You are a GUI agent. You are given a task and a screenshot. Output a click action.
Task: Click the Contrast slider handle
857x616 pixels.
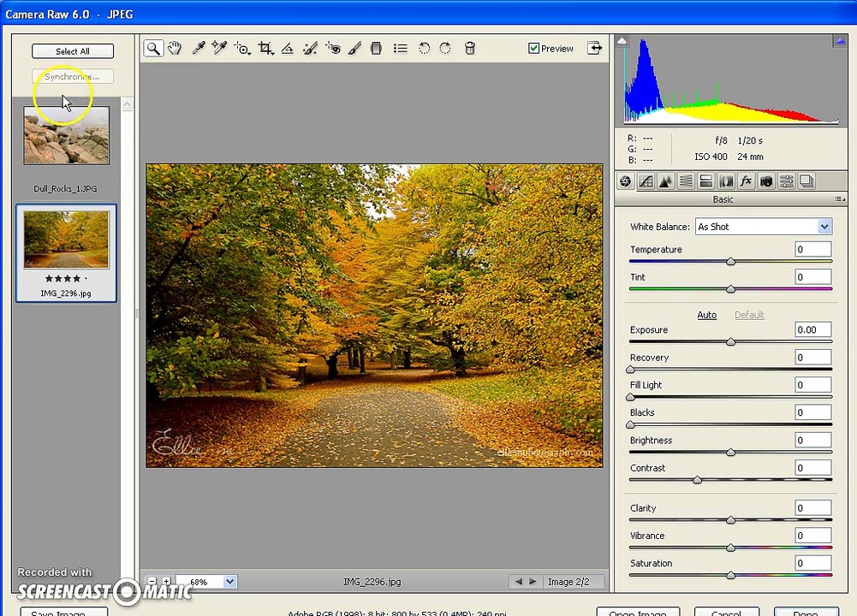coord(697,480)
